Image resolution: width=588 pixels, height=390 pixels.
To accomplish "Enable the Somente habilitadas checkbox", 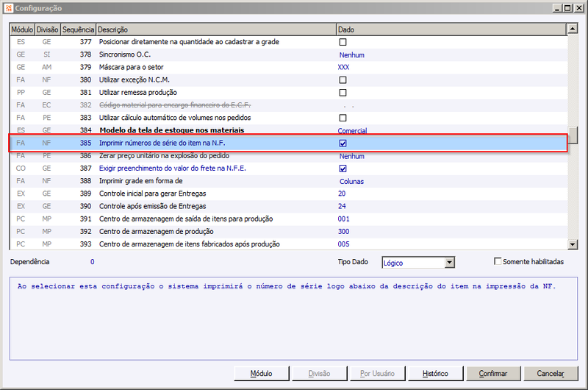I will [x=498, y=261].
